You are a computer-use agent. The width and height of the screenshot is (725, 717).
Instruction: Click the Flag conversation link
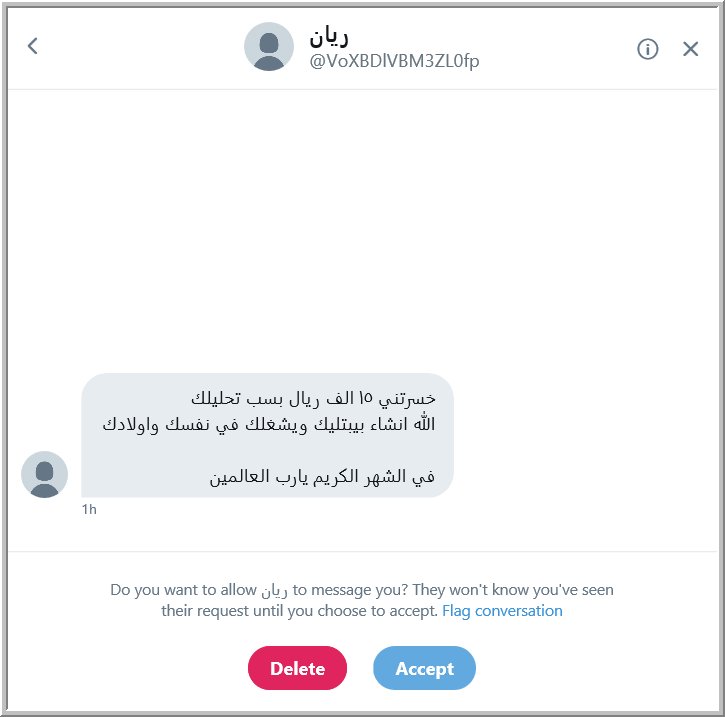(502, 611)
